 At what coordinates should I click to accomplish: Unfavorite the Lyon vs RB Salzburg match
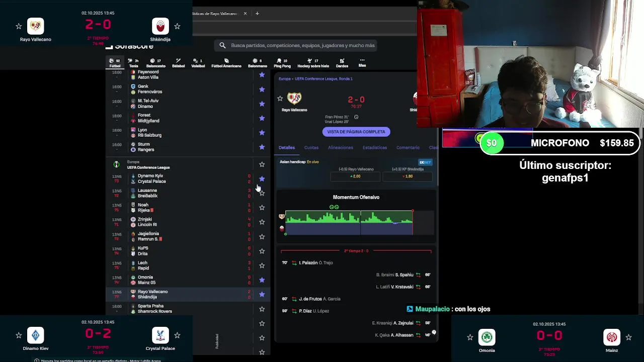[x=262, y=132]
